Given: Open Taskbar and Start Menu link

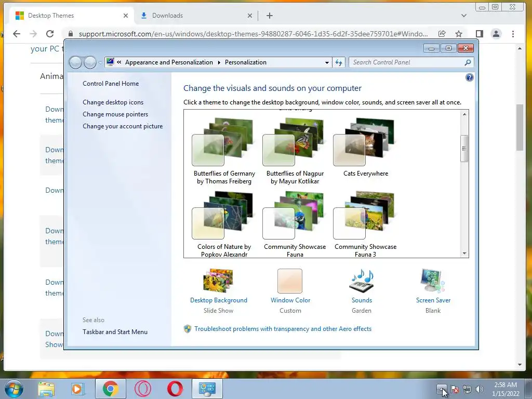Looking at the screenshot, I should click(x=115, y=332).
